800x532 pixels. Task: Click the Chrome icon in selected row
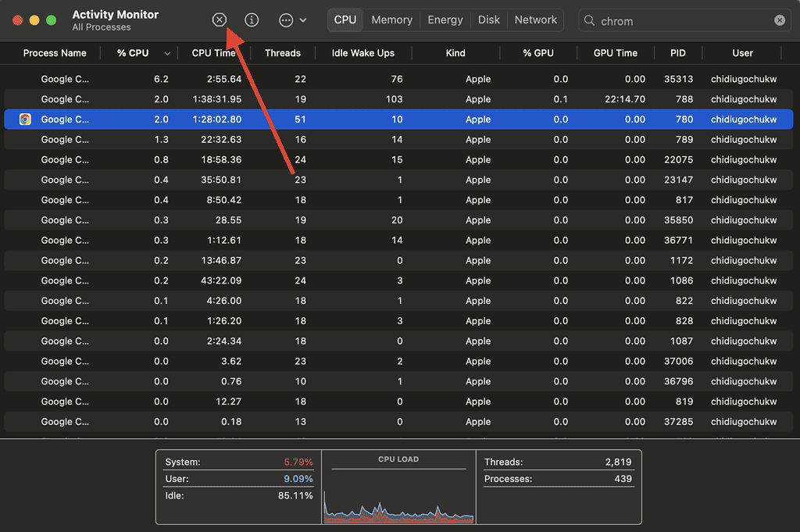coord(25,120)
